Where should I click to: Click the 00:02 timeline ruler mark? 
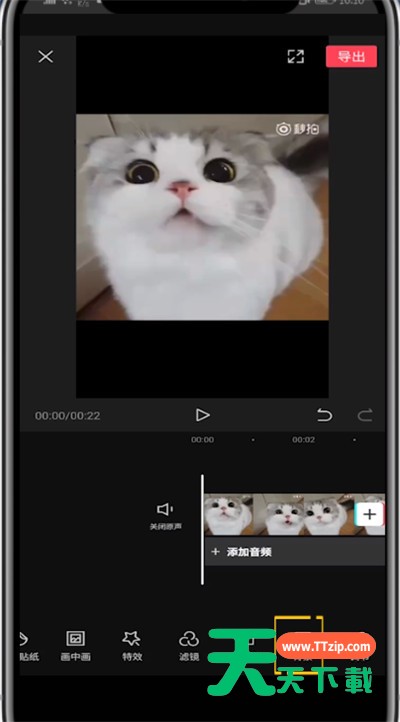[303, 440]
